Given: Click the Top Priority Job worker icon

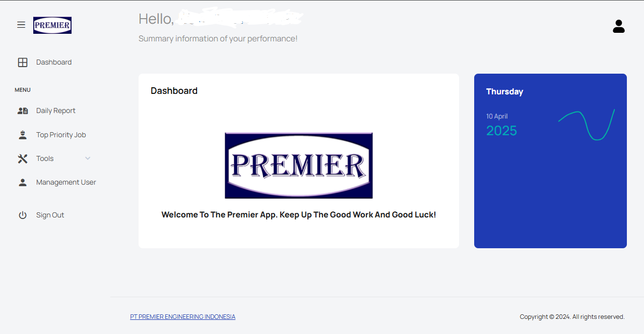Looking at the screenshot, I should click(x=23, y=135).
